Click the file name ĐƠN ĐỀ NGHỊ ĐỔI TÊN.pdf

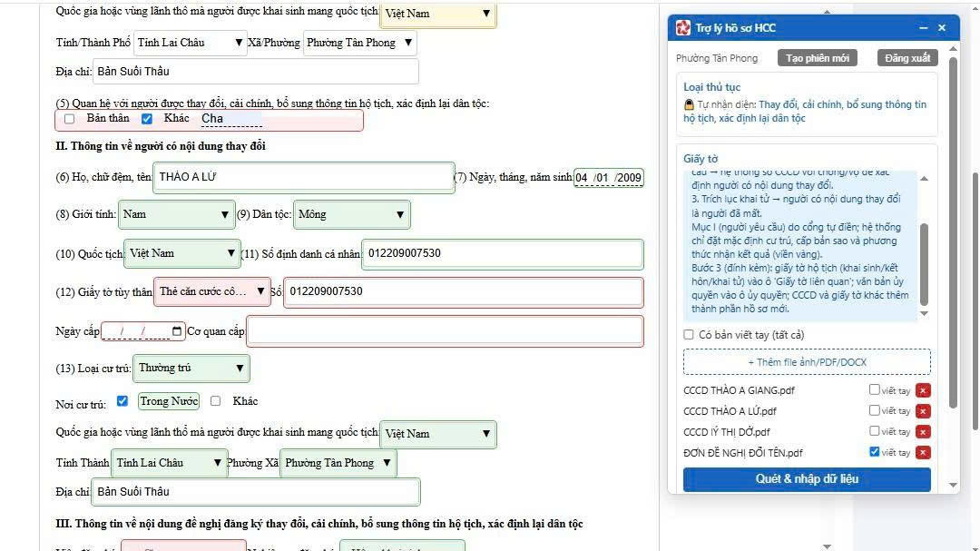pyautogui.click(x=742, y=453)
